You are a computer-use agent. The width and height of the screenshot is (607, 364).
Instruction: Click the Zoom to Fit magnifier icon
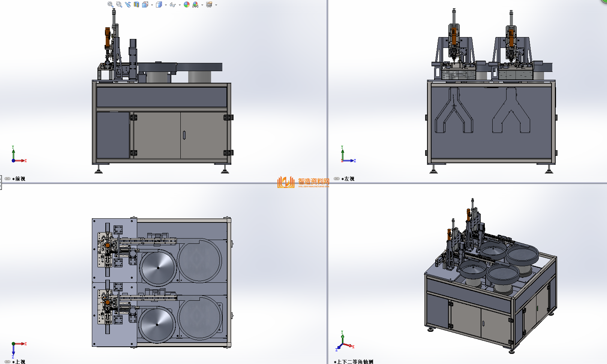point(110,4)
